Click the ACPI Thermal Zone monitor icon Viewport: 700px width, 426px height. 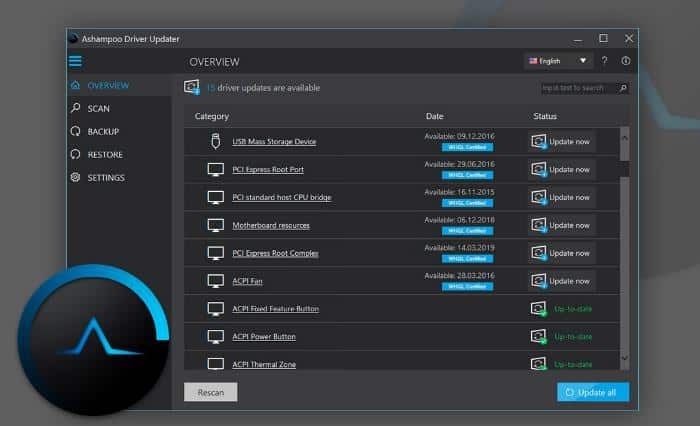pyautogui.click(x=216, y=364)
